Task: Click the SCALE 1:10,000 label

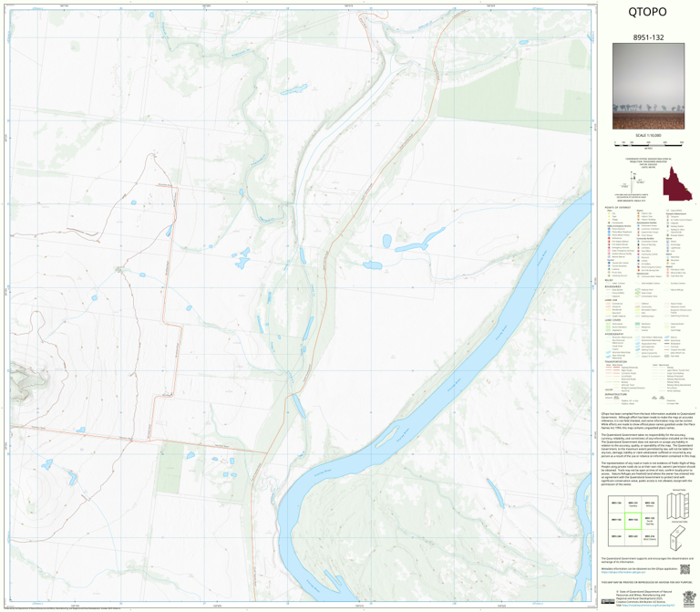Action: click(648, 135)
